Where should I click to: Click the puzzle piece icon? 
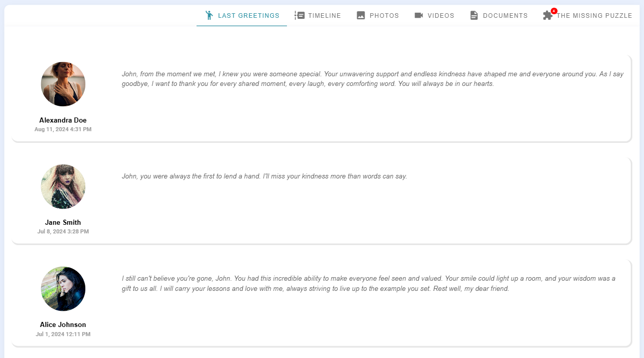tap(548, 15)
